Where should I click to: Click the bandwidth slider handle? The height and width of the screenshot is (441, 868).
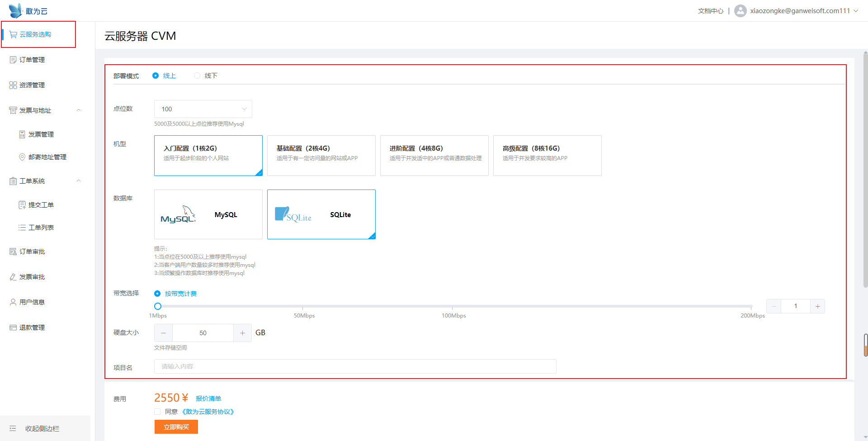158,306
